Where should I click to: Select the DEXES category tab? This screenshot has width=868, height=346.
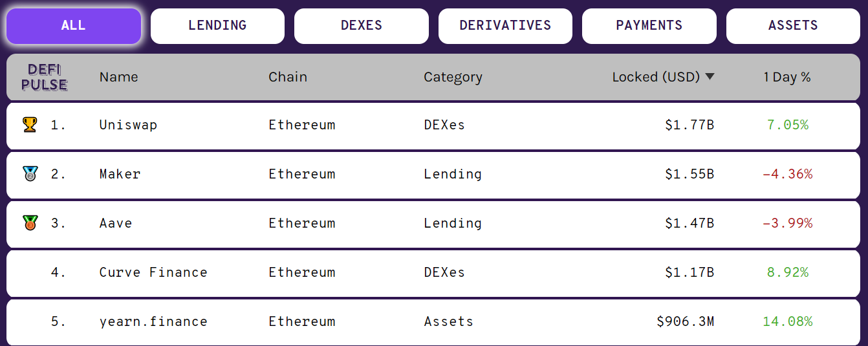click(x=362, y=26)
